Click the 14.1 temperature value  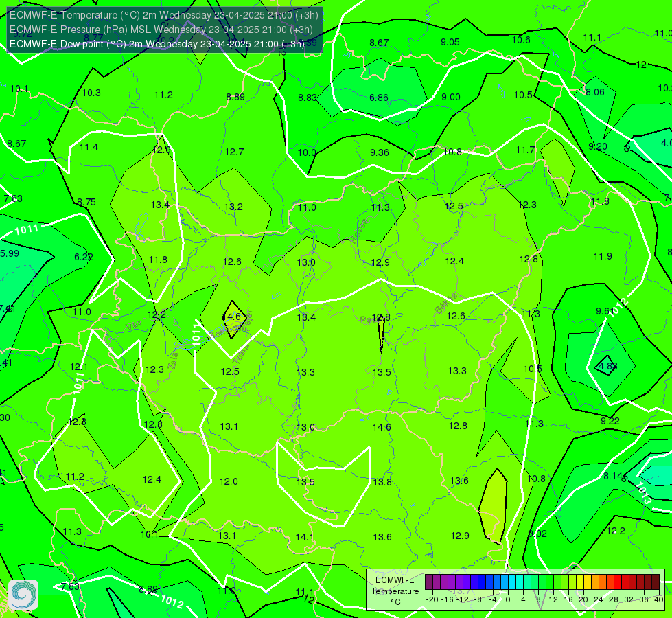pos(305,537)
